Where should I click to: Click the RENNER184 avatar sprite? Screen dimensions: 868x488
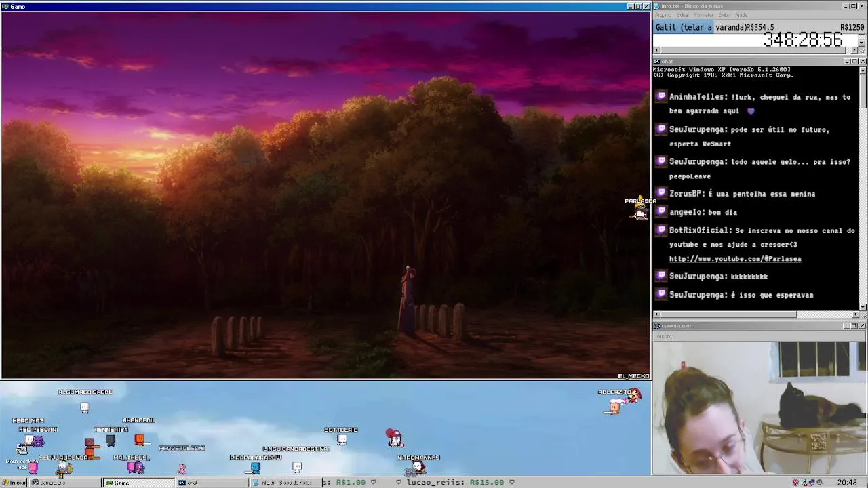(111, 441)
